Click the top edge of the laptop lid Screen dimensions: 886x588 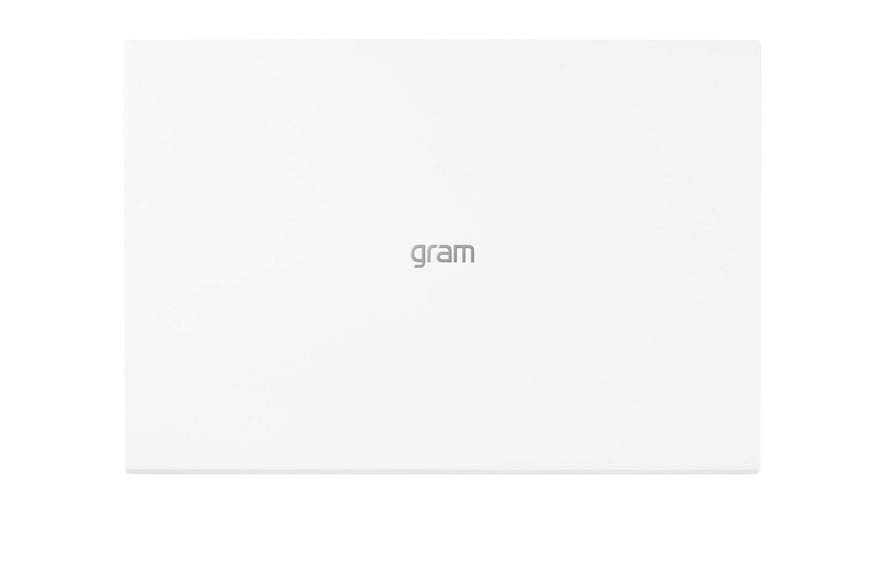click(x=443, y=41)
